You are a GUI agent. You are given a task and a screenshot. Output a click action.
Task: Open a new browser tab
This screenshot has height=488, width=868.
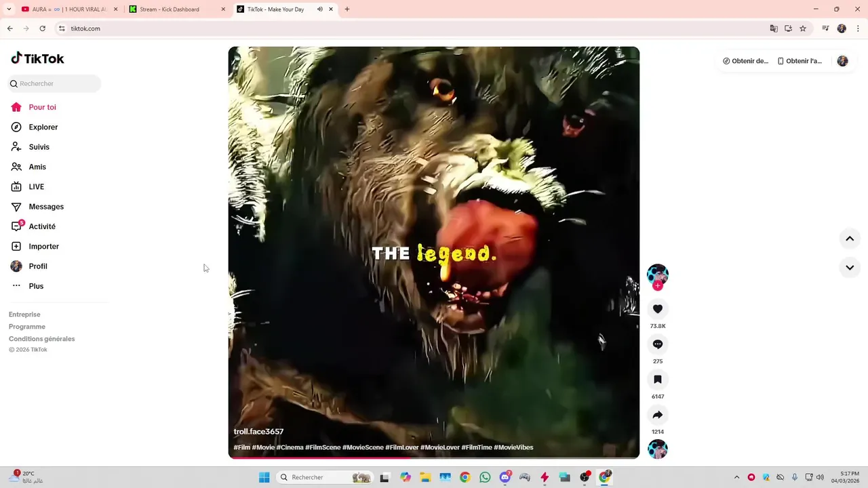tap(347, 9)
